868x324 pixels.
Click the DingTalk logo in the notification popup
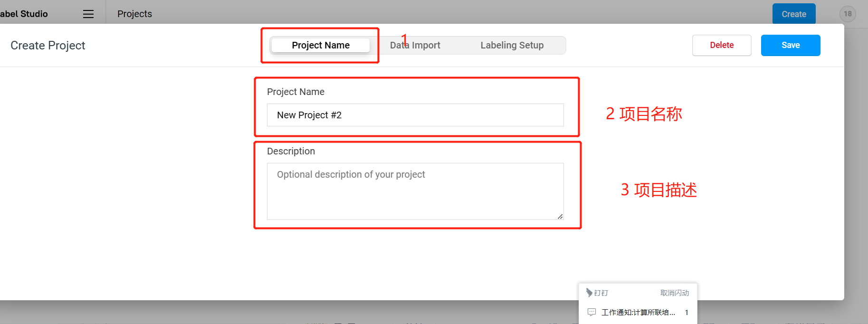point(590,292)
